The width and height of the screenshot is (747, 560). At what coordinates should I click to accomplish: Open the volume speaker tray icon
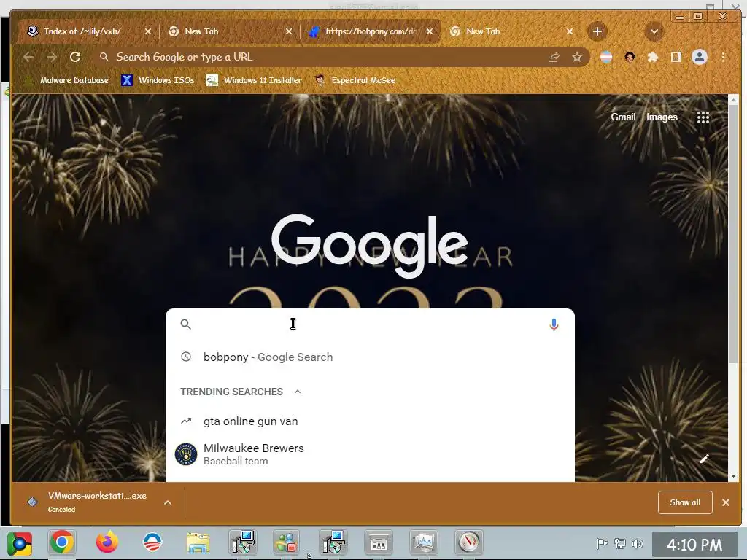[x=636, y=543]
